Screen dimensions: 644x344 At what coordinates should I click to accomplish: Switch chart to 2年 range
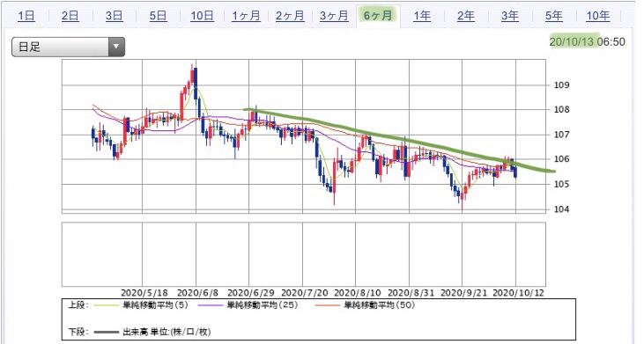click(x=466, y=16)
